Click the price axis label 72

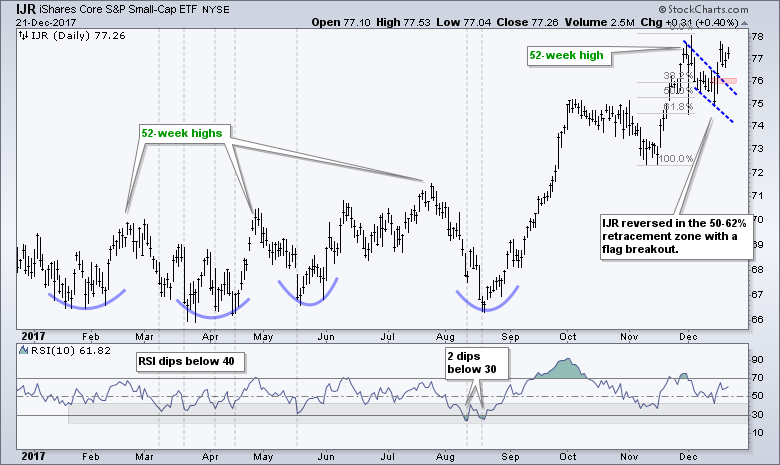[x=758, y=173]
